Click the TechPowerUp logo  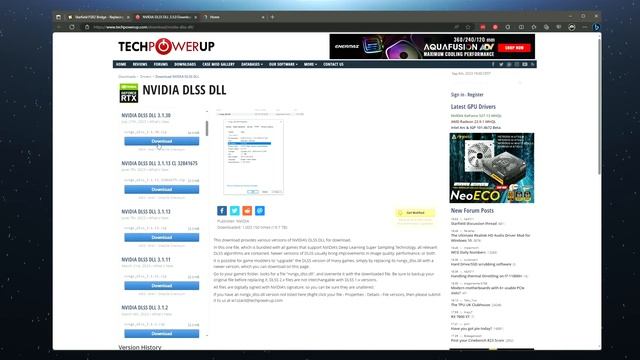click(166, 47)
